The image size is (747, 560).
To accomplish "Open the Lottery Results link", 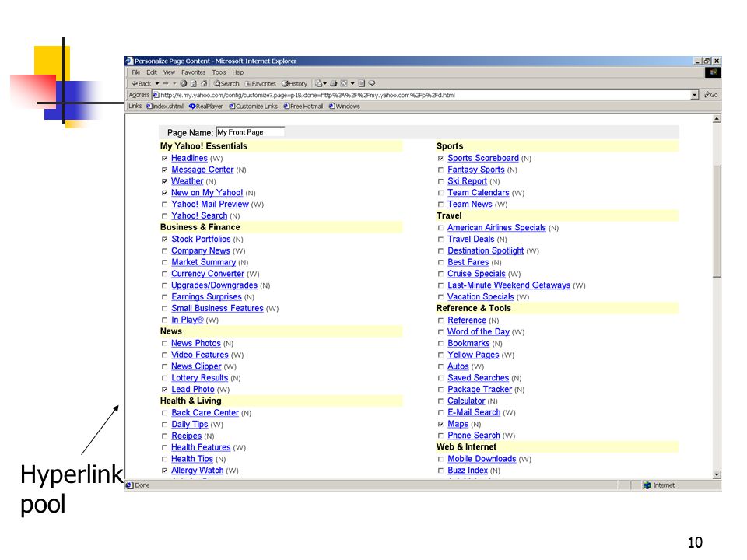I will point(200,378).
